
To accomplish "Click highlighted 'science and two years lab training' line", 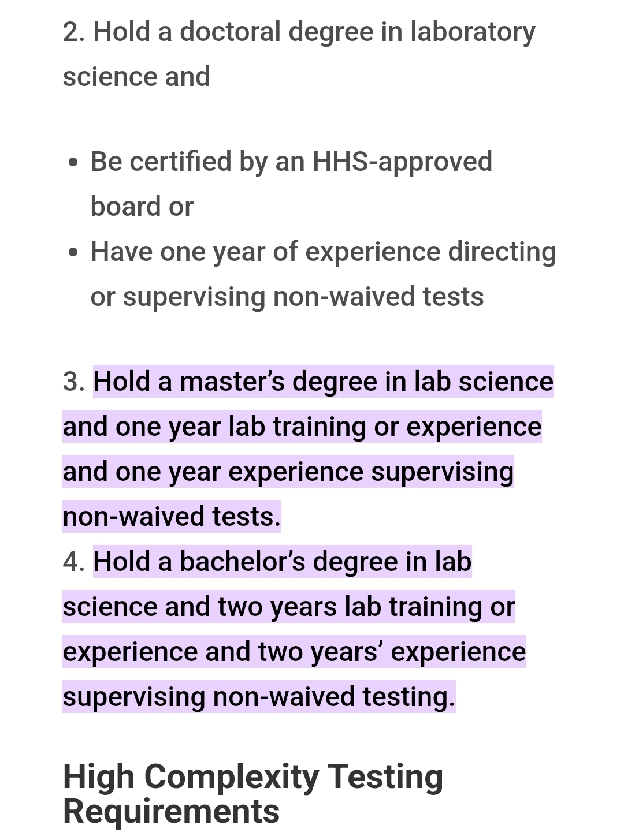I will tap(288, 607).
